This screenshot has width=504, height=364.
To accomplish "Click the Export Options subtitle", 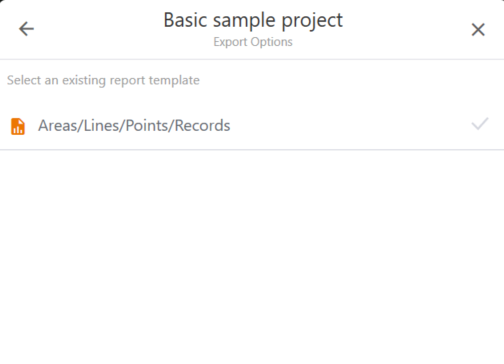I will tap(253, 42).
